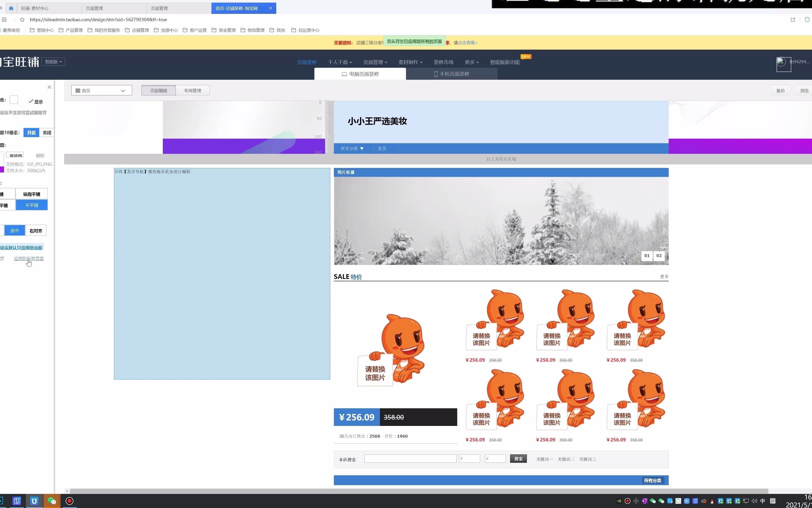The height and width of the screenshot is (508, 812).
Task: Expand the 页面管理 navigation menu
Action: pyautogui.click(x=375, y=62)
